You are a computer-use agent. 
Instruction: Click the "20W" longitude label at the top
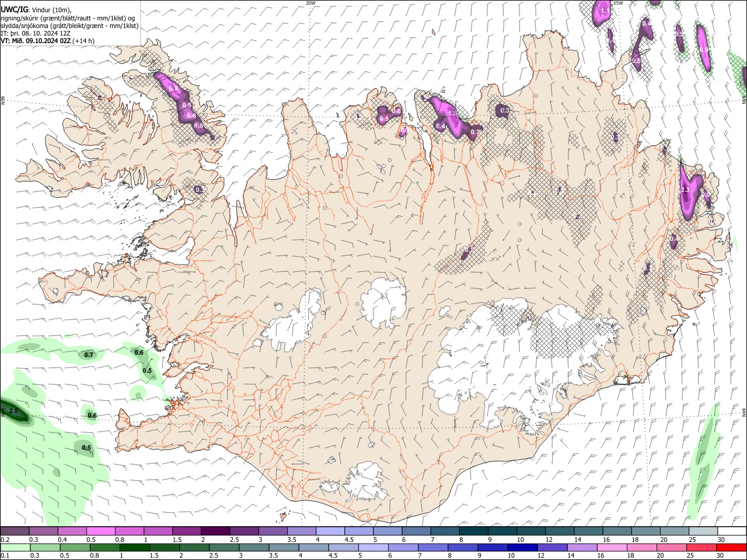[310, 3]
